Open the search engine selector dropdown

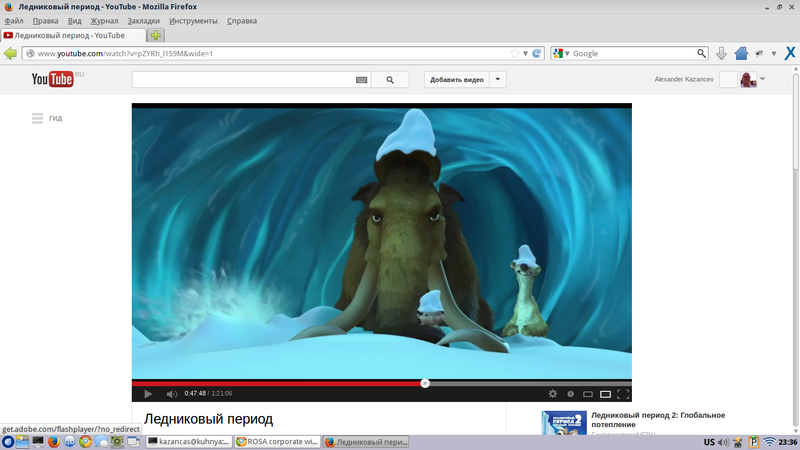pyautogui.click(x=561, y=54)
